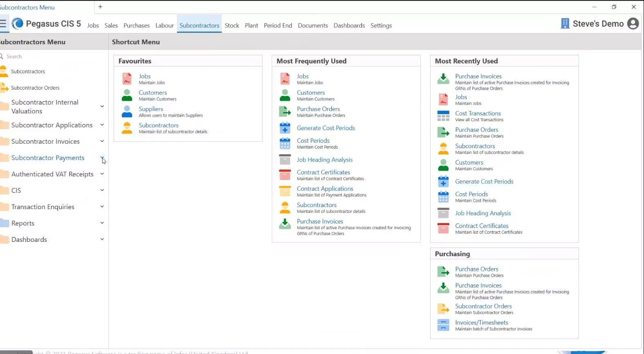The height and width of the screenshot is (354, 644).
Task: Add a new tab with plus button
Action: point(100,7)
